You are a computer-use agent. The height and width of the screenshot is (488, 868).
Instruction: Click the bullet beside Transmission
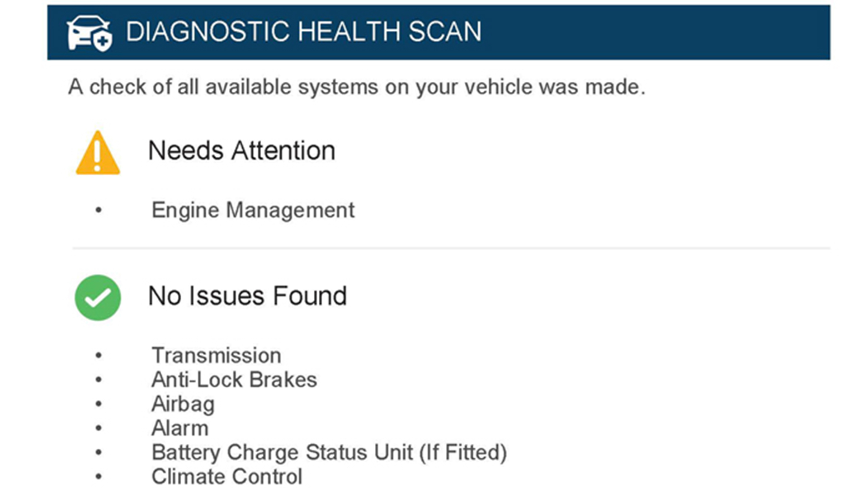tap(99, 356)
